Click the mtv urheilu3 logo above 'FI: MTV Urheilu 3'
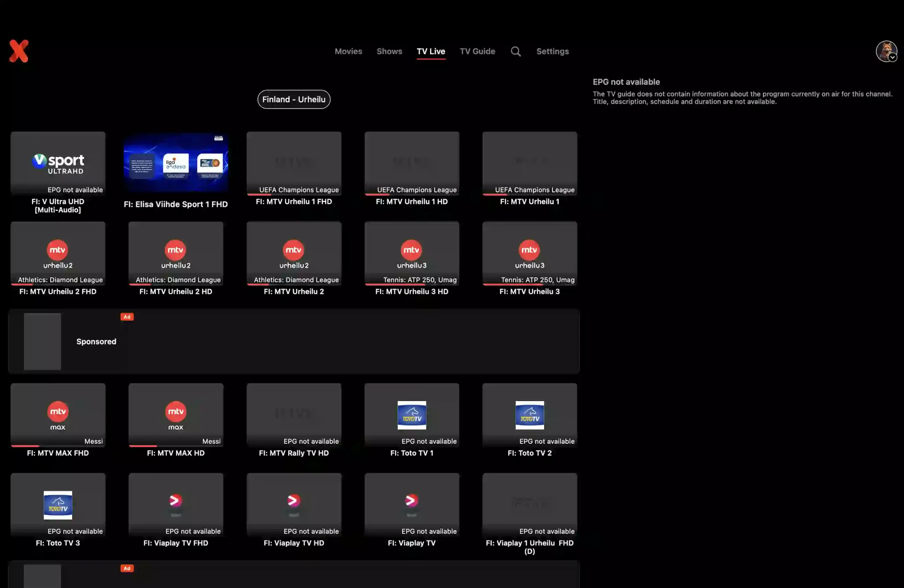The width and height of the screenshot is (904, 588). point(529,254)
